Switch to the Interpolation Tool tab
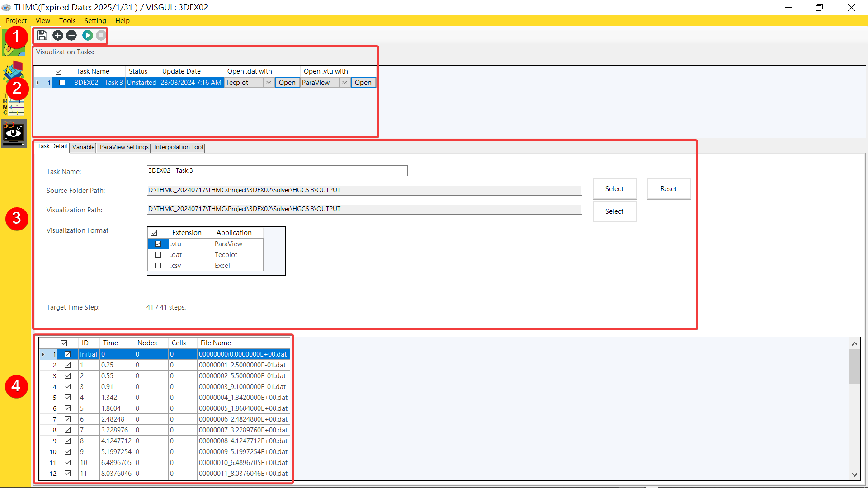 (178, 147)
